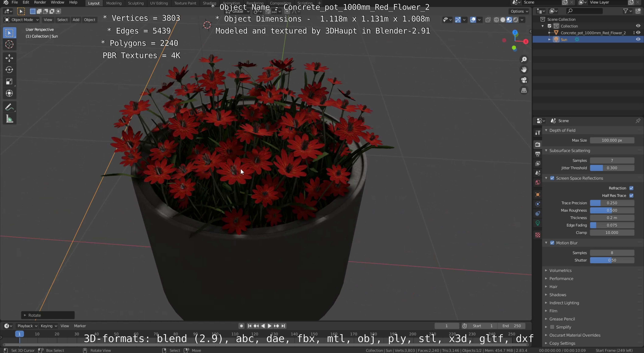Image resolution: width=644 pixels, height=353 pixels.
Task: Select the Select Box tool
Action: [9, 33]
